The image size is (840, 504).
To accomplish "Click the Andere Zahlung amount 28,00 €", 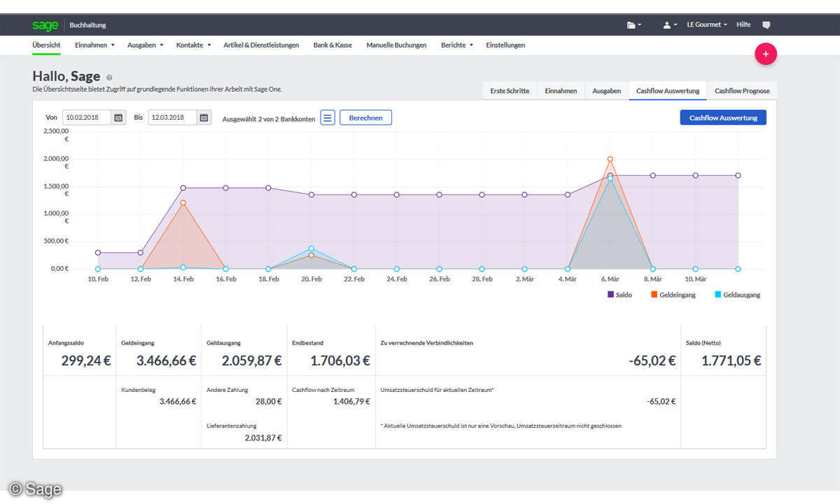I will 267,402.
